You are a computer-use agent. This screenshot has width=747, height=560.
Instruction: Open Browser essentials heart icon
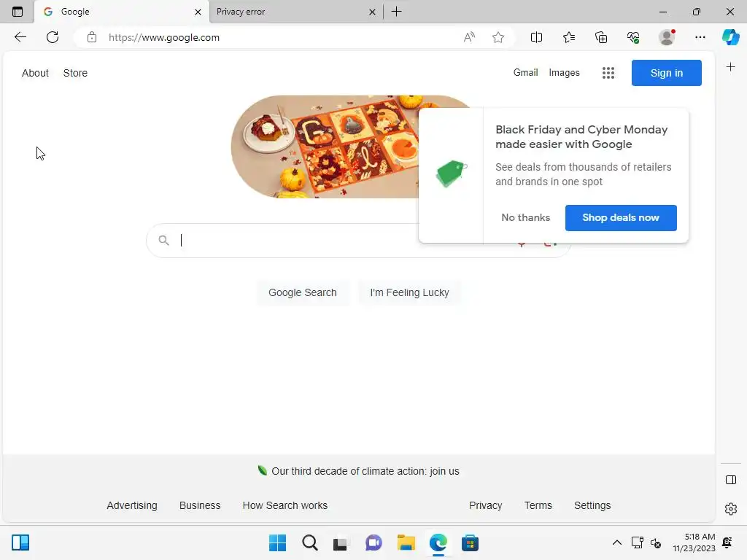pos(633,37)
